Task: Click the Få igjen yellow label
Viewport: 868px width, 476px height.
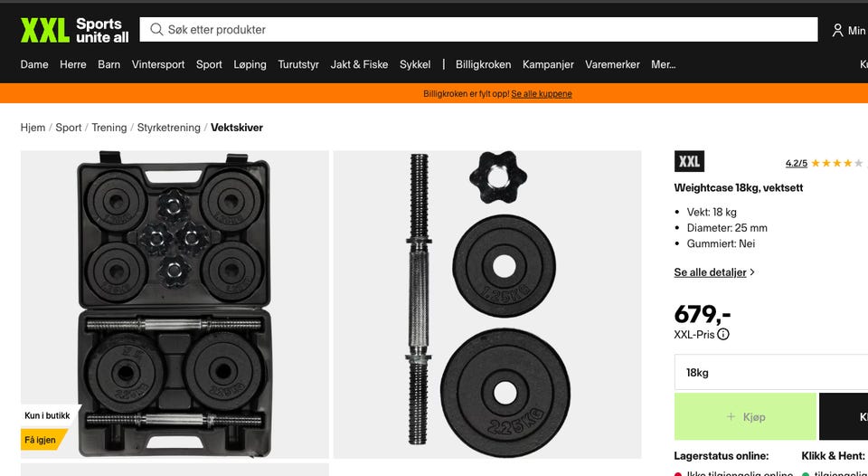Action: tap(42, 440)
